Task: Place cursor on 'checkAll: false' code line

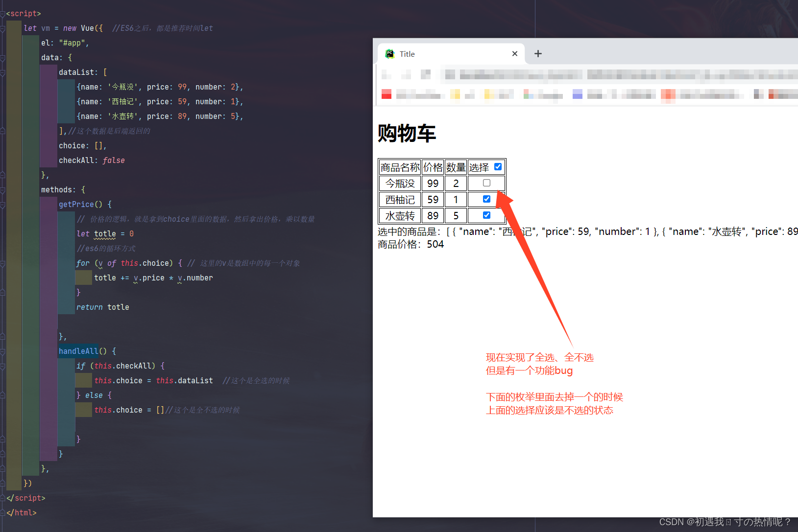Action: coord(92,161)
